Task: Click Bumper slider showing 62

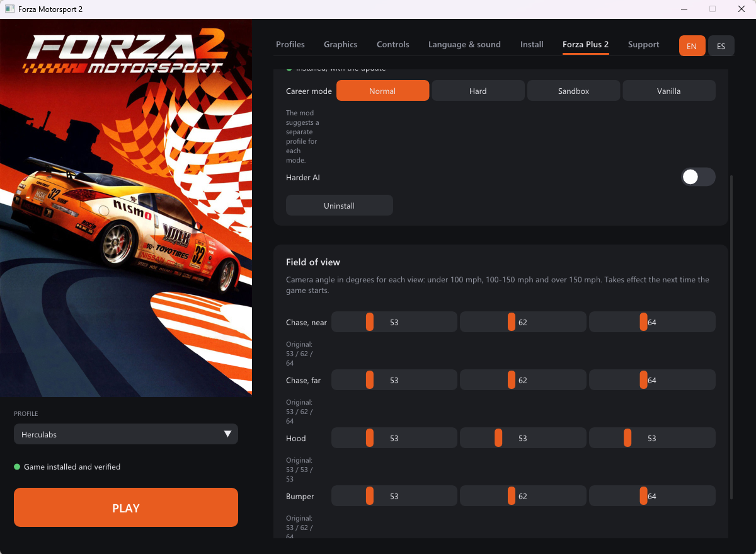Action: [523, 496]
